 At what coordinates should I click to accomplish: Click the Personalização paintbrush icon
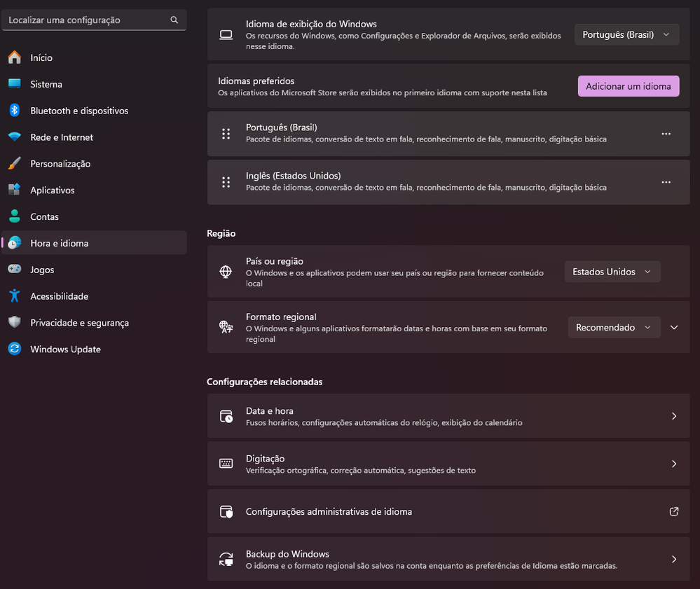(x=14, y=163)
